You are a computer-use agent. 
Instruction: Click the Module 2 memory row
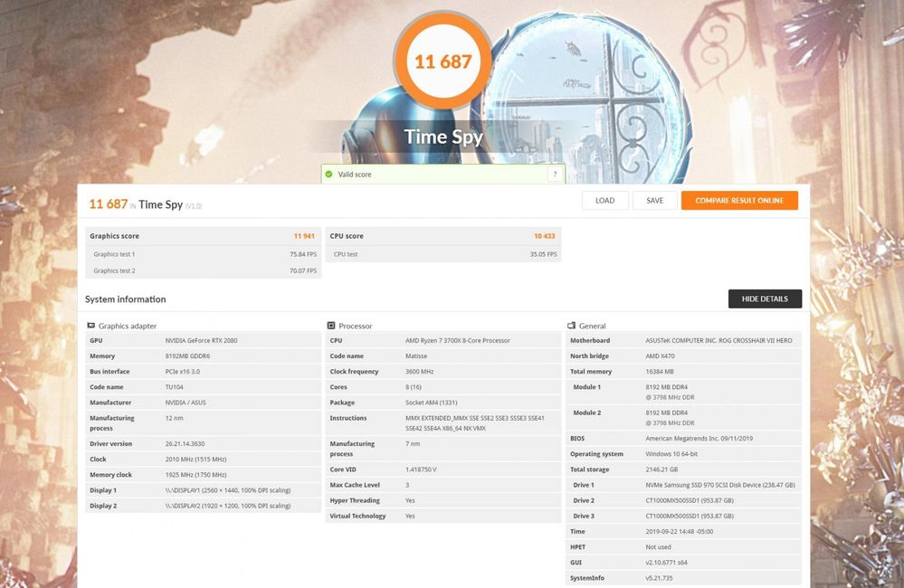683,418
